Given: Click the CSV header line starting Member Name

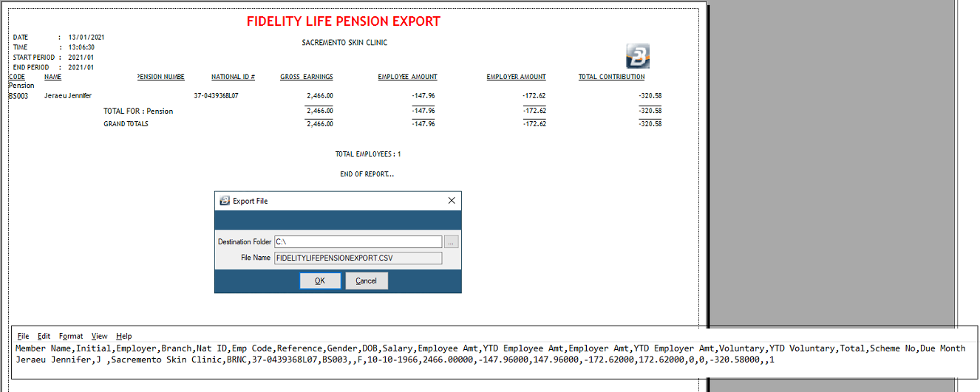Looking at the screenshot, I should tap(490, 348).
